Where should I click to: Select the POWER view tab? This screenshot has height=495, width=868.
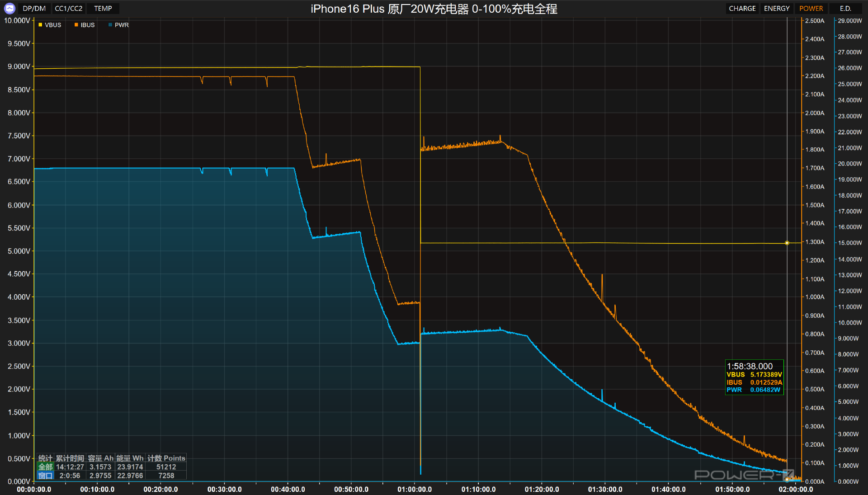811,9
